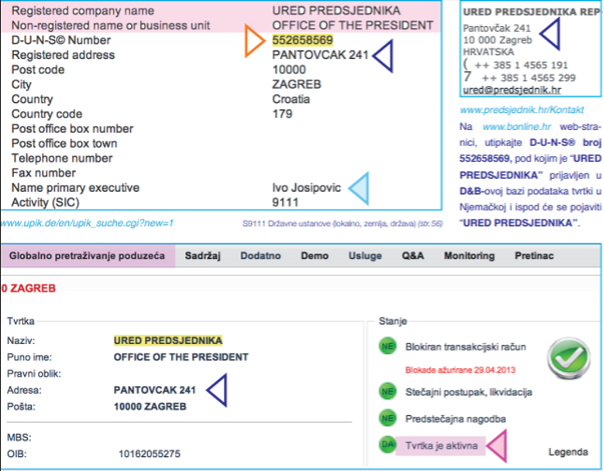Viewport: 604px width, 472px height.
Task: Follow the www.upik.de search link
Action: pyautogui.click(x=87, y=223)
